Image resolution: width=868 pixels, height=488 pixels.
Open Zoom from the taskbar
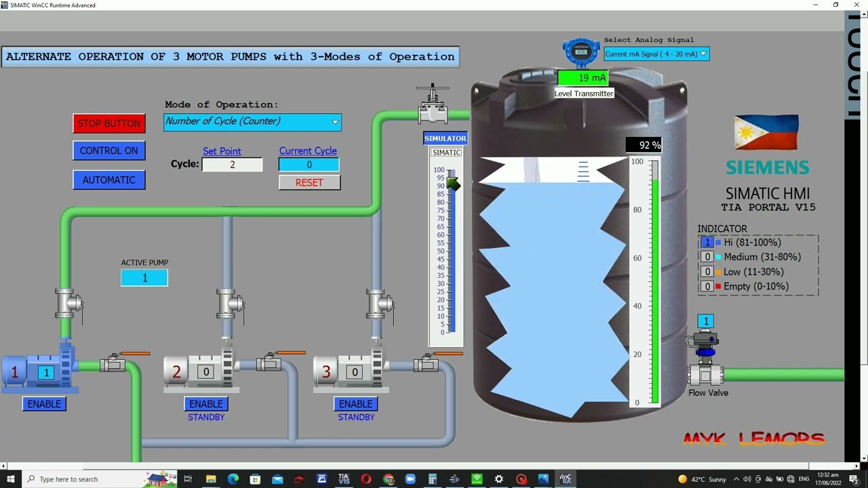(410, 479)
